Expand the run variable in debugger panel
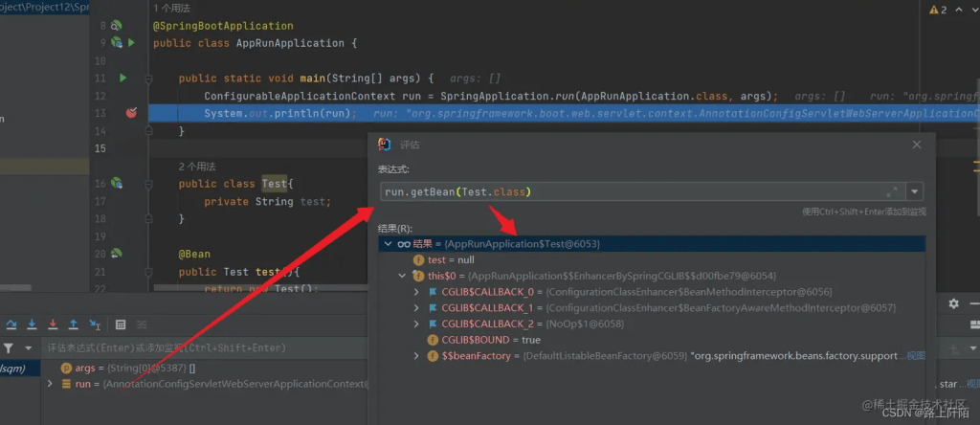980x425 pixels. (x=51, y=384)
